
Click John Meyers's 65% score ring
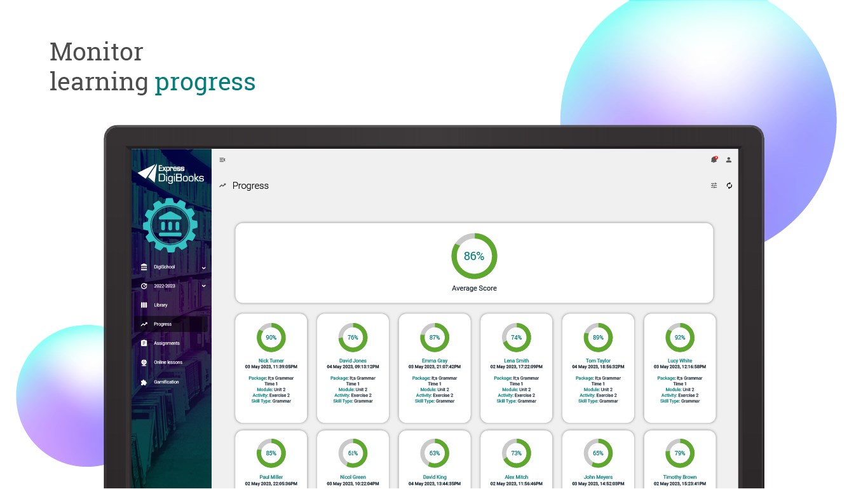coord(598,454)
